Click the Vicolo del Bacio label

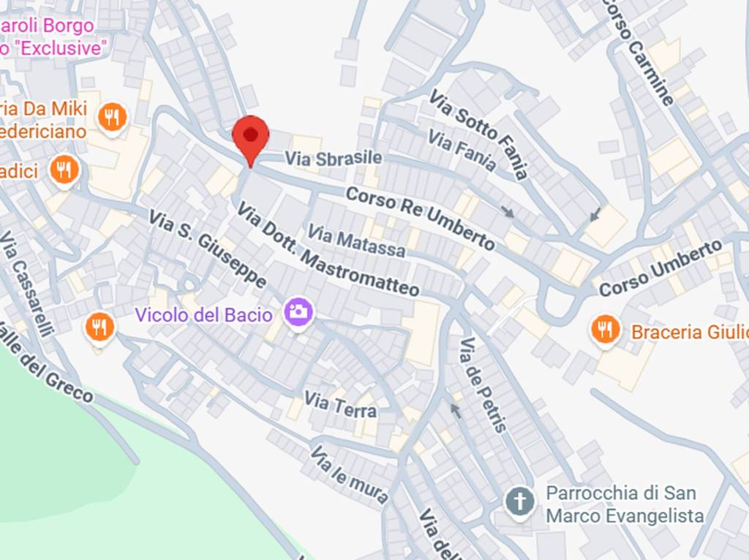(x=204, y=315)
